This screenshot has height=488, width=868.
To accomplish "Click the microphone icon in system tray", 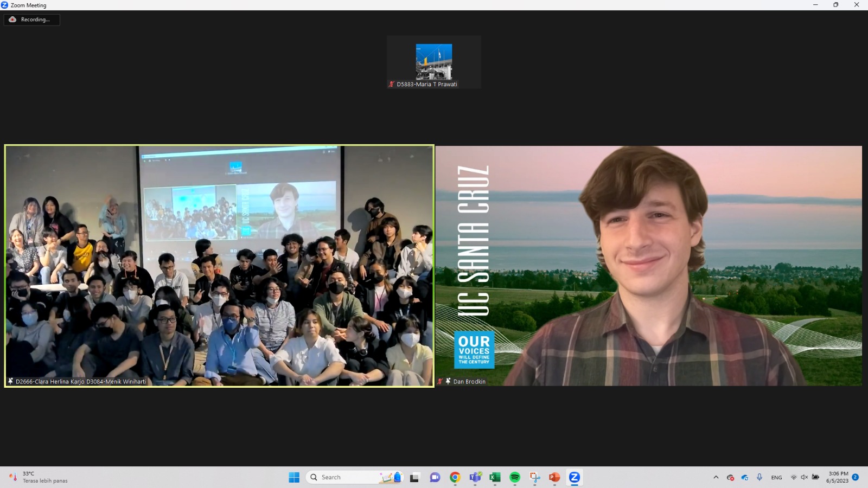I will 759,477.
